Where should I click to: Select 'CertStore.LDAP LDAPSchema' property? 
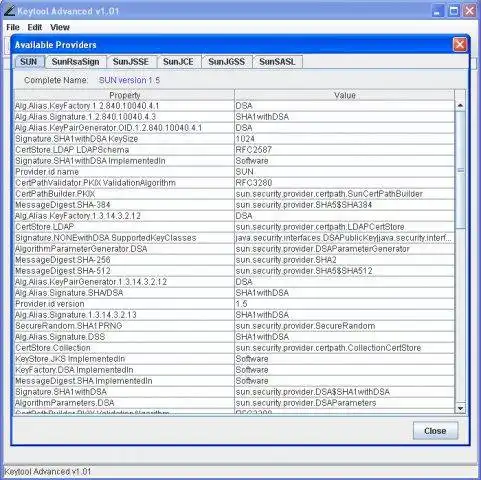[124, 150]
